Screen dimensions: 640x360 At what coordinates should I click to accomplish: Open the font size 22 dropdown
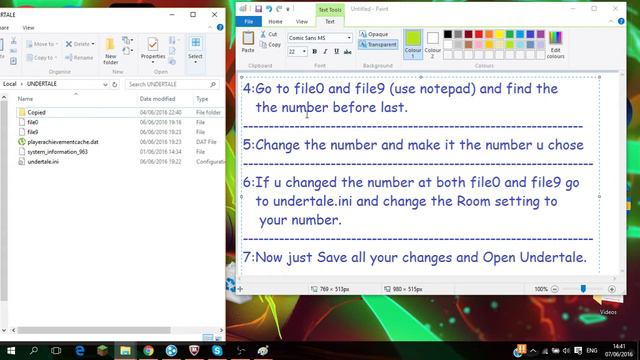pos(304,51)
